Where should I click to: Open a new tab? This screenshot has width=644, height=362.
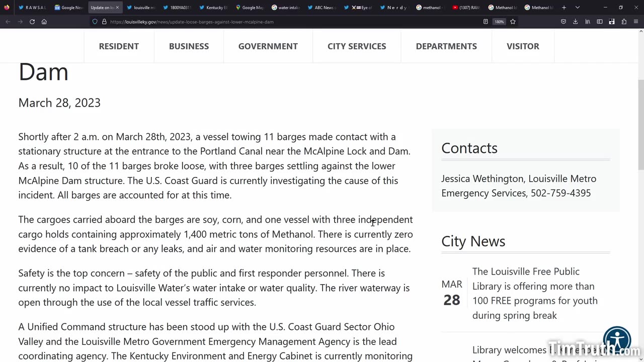[564, 8]
